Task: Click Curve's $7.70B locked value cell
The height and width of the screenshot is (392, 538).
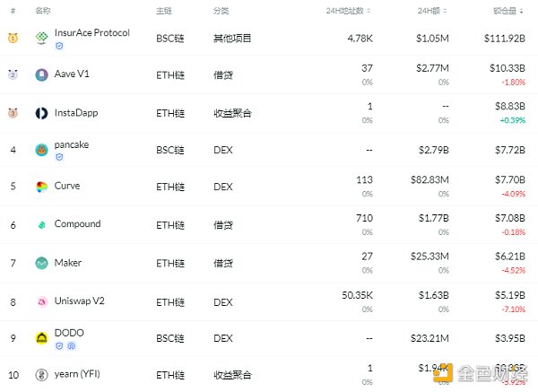Action: tap(508, 179)
